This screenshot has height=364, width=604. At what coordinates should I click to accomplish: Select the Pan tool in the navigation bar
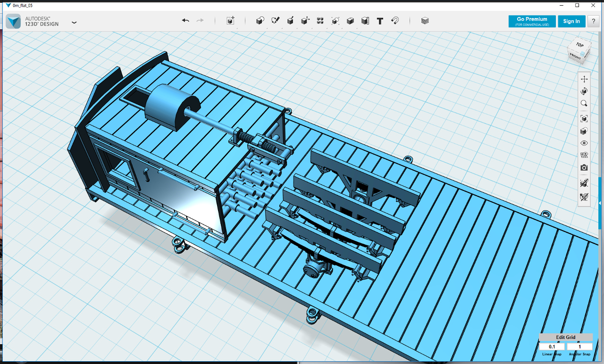click(584, 79)
